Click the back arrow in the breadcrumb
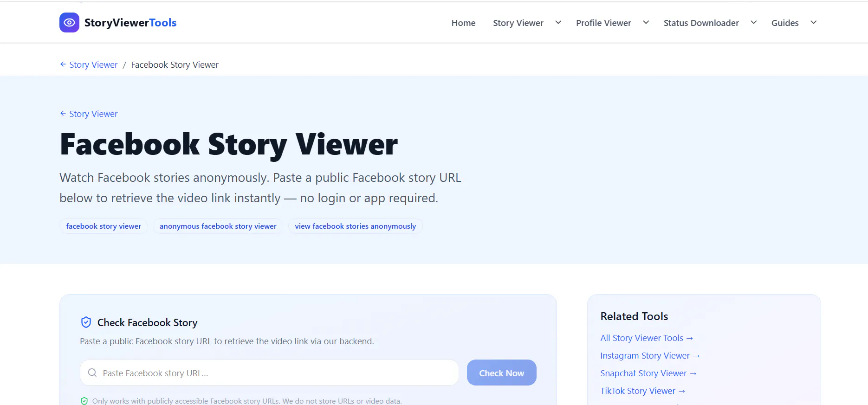Screen dimensions: 868x405 [63, 64]
